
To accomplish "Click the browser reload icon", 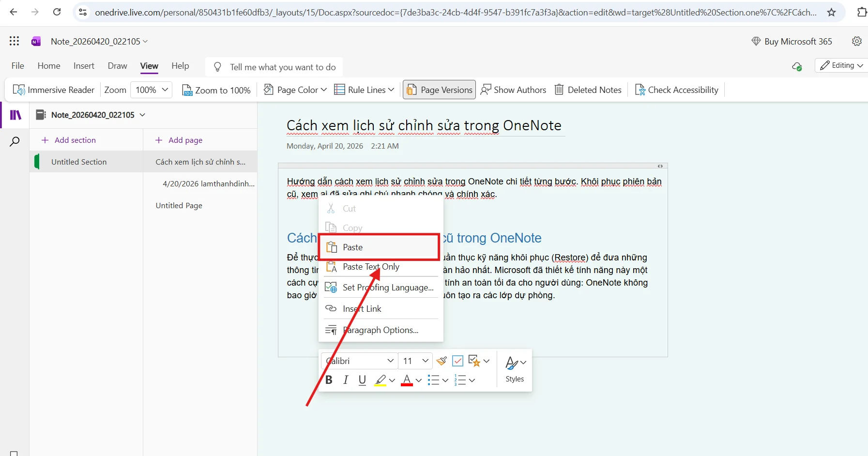I will tap(57, 12).
